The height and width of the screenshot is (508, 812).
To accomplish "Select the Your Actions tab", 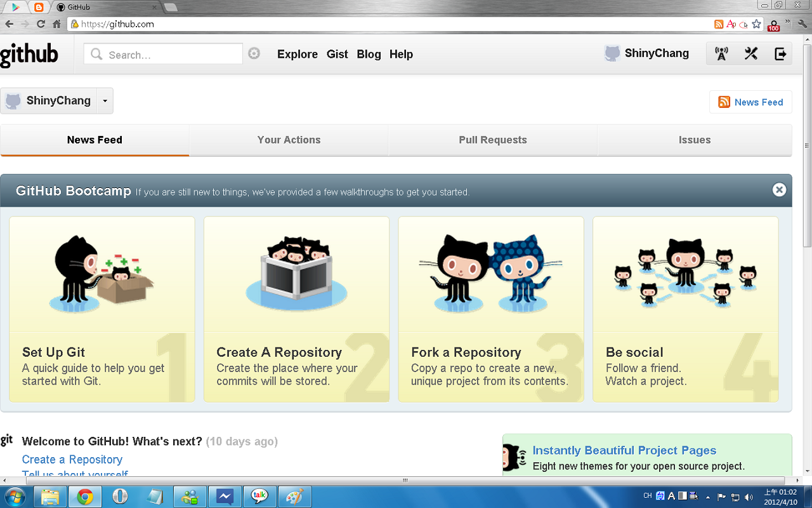I will click(289, 140).
